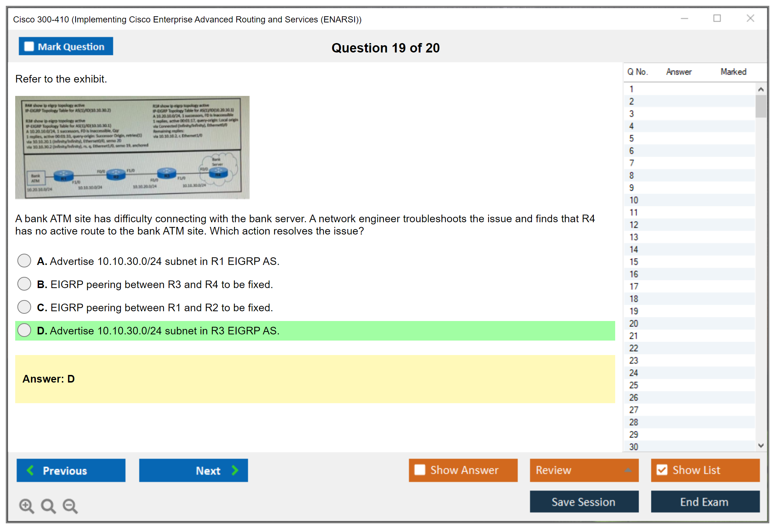The width and height of the screenshot is (778, 532).
Task: Select option A about the R1 EIGRP AS
Action: tap(24, 261)
